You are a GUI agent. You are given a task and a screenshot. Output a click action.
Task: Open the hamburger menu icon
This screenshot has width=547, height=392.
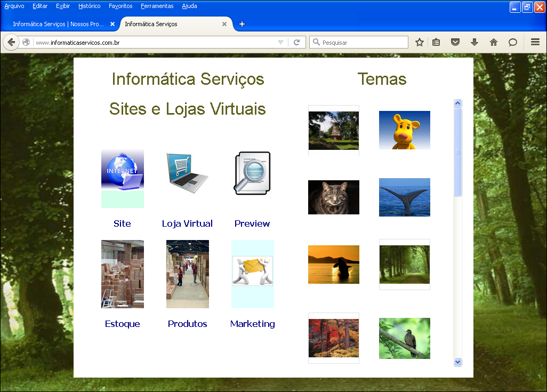pos(535,43)
